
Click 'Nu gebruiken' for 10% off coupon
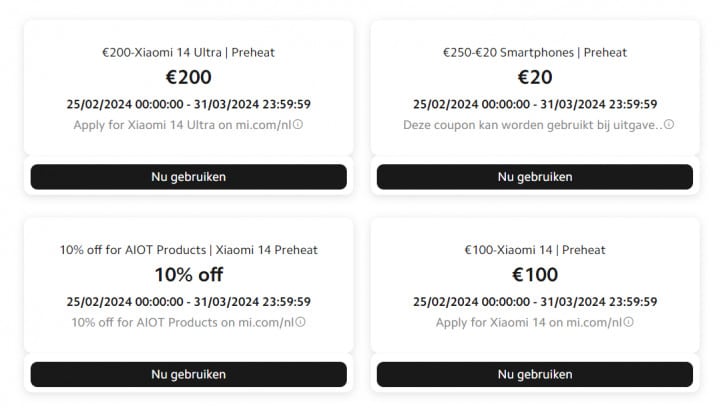pyautogui.click(x=189, y=374)
